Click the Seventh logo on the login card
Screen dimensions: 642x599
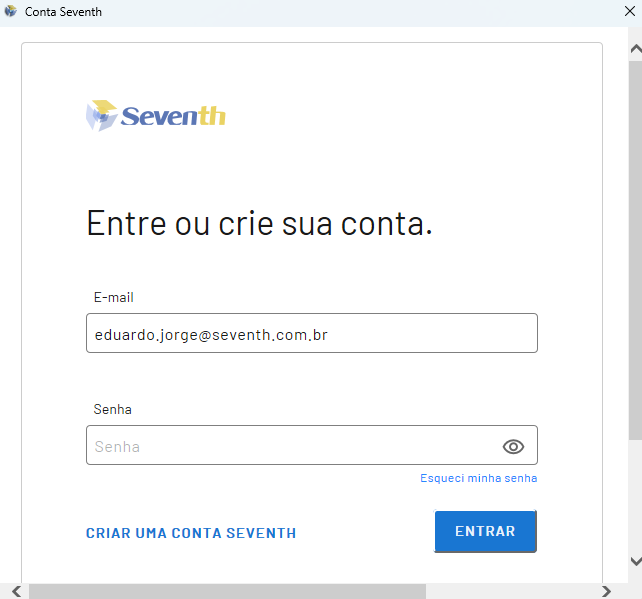(x=156, y=116)
